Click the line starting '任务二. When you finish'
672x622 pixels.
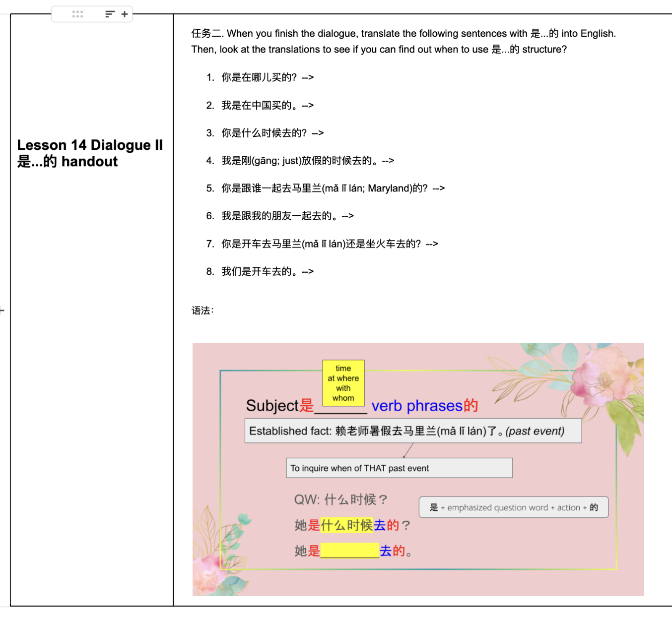403,33
